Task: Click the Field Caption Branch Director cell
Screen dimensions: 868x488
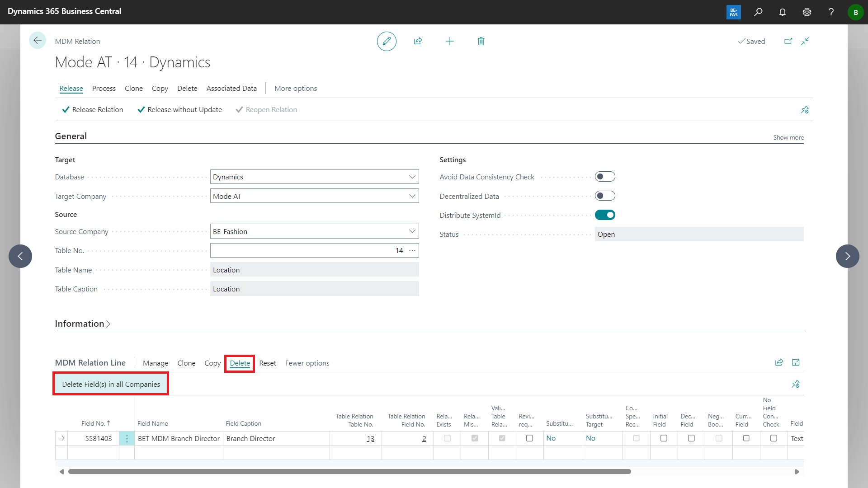Action: [276, 438]
